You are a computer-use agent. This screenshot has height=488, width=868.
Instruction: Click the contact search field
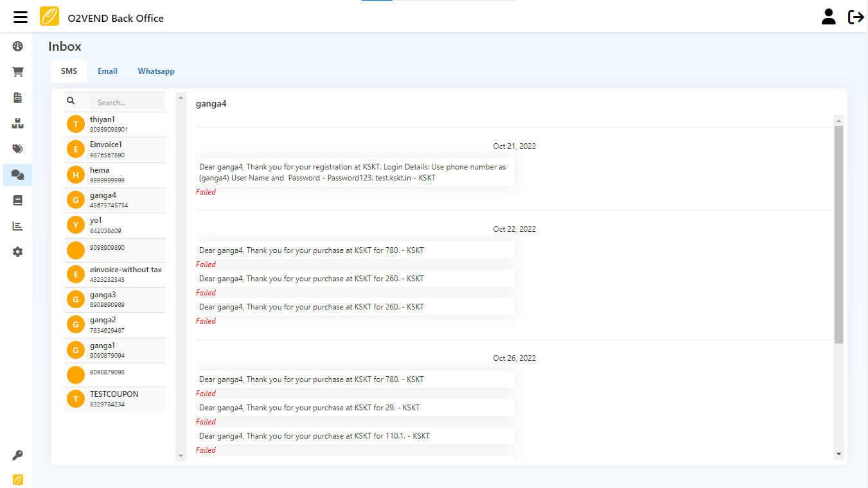tap(126, 102)
